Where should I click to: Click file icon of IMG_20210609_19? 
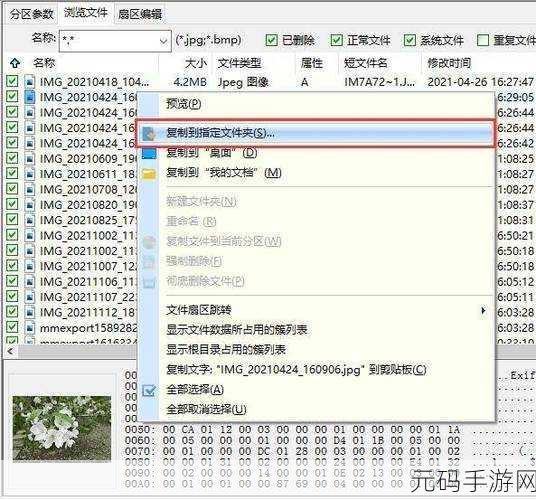pyautogui.click(x=30, y=158)
